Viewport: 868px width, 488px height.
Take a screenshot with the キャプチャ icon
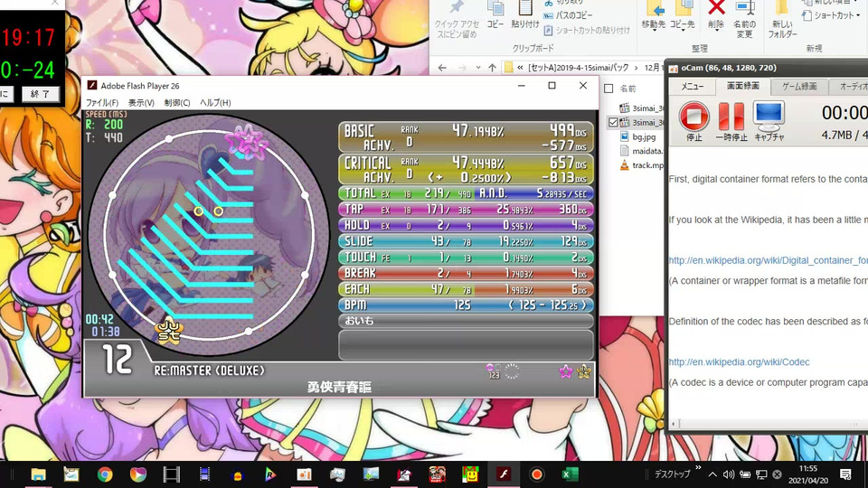(769, 117)
